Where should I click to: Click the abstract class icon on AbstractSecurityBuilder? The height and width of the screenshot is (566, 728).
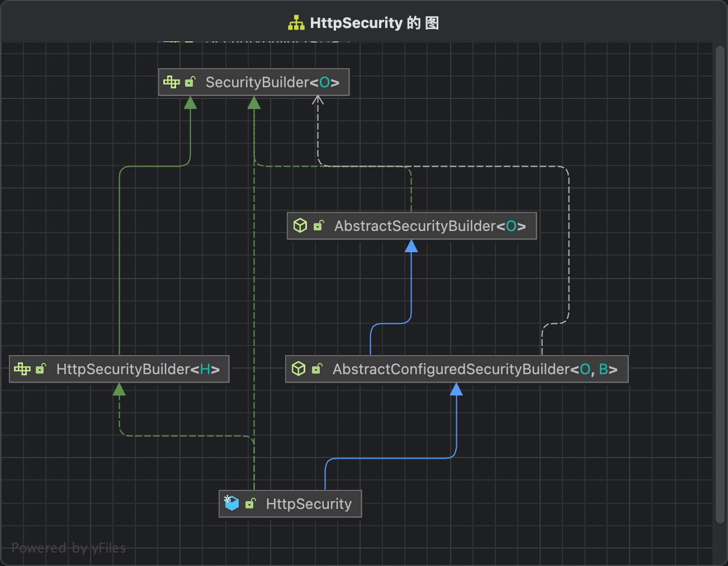[x=300, y=225]
